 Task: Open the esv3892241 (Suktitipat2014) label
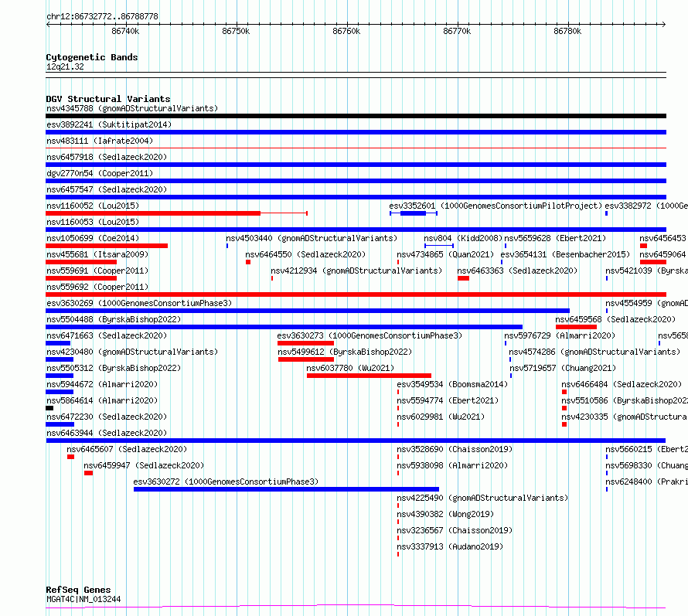pos(109,124)
